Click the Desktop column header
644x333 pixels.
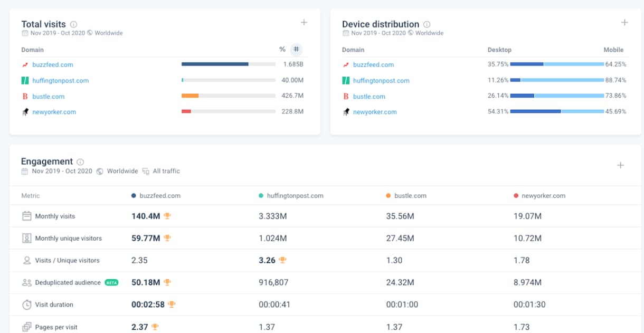499,50
